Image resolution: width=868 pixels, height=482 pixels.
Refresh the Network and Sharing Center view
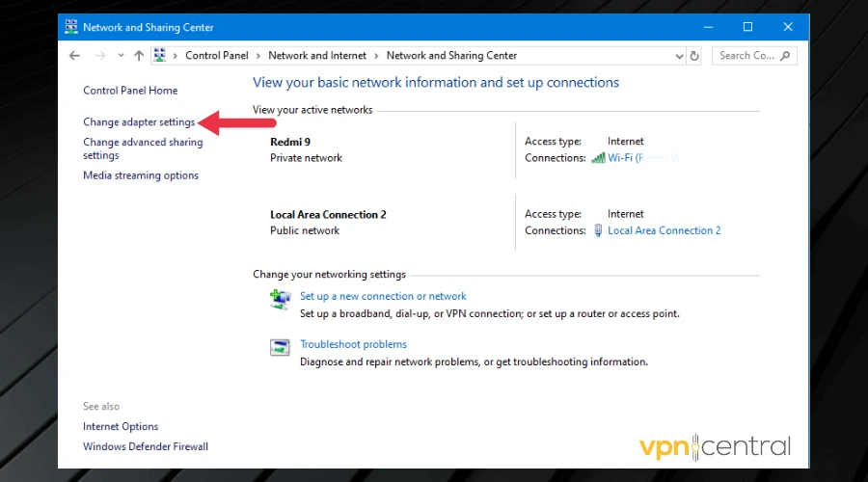(x=695, y=56)
